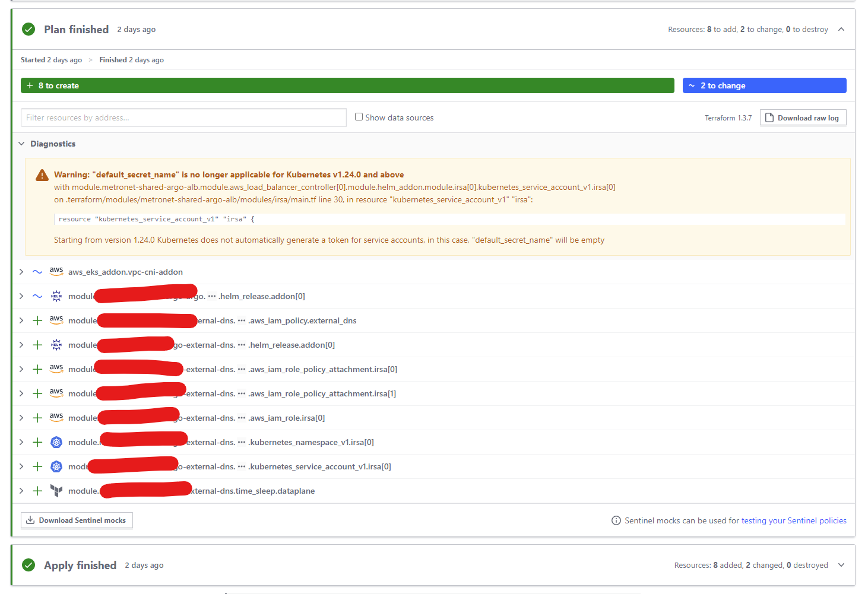Click the filter resources by address field
868x594 pixels.
tap(183, 117)
